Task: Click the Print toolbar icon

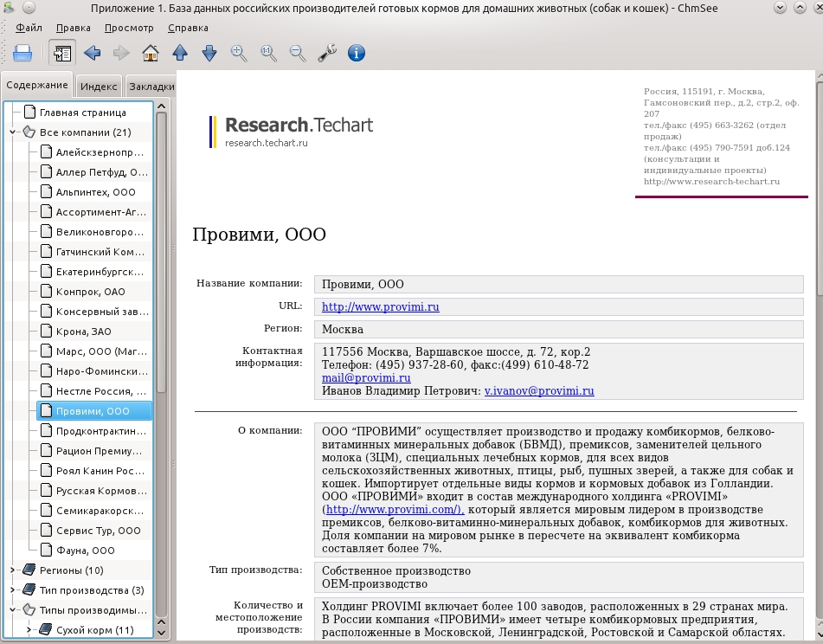Action: pyautogui.click(x=22, y=53)
